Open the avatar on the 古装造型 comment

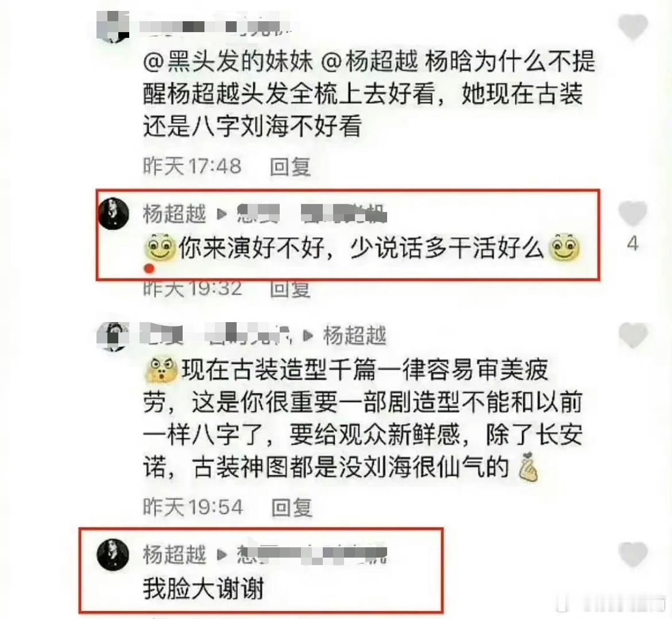coord(113,336)
